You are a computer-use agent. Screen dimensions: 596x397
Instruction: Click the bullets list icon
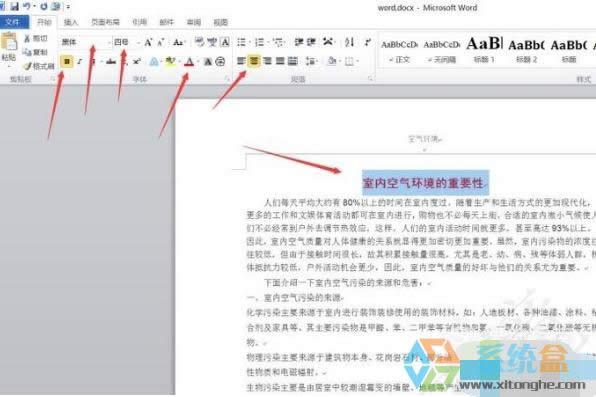click(242, 42)
